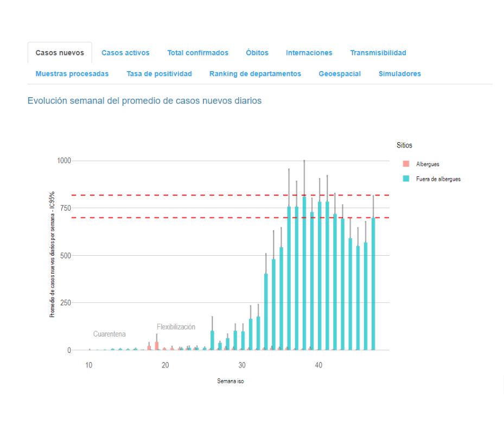
Task: Open the Tasa de positividad tab
Action: click(159, 74)
